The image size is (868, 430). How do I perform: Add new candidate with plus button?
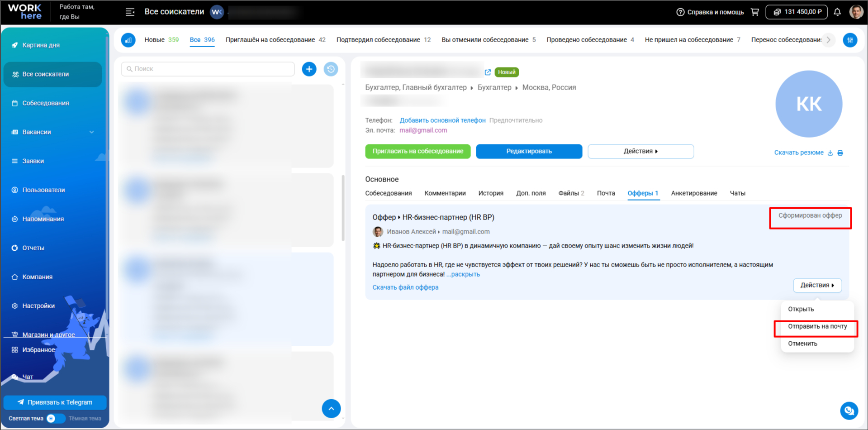[309, 69]
